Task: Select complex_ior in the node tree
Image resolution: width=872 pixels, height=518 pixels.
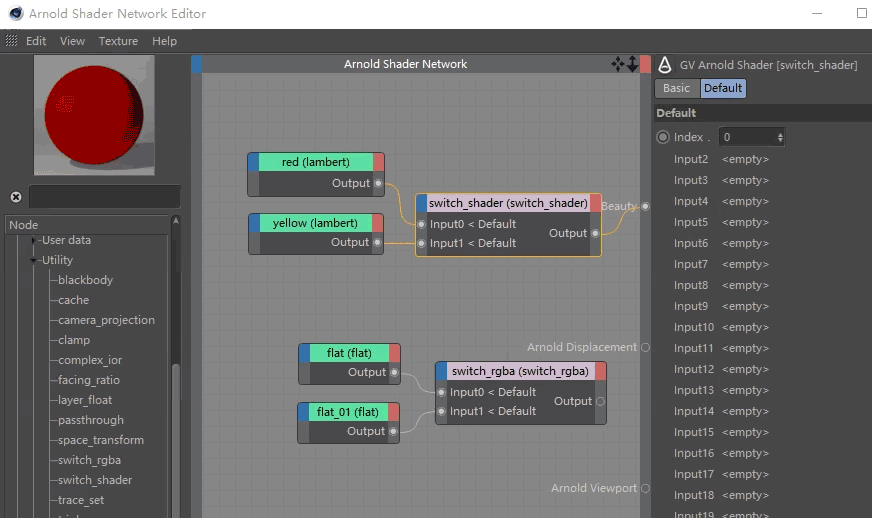Action: pyautogui.click(x=90, y=360)
